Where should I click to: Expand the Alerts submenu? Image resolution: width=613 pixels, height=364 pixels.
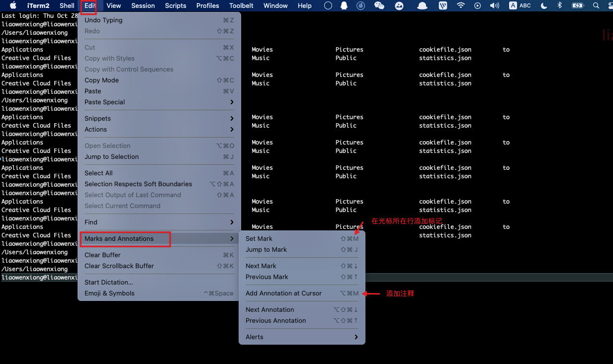[302, 337]
